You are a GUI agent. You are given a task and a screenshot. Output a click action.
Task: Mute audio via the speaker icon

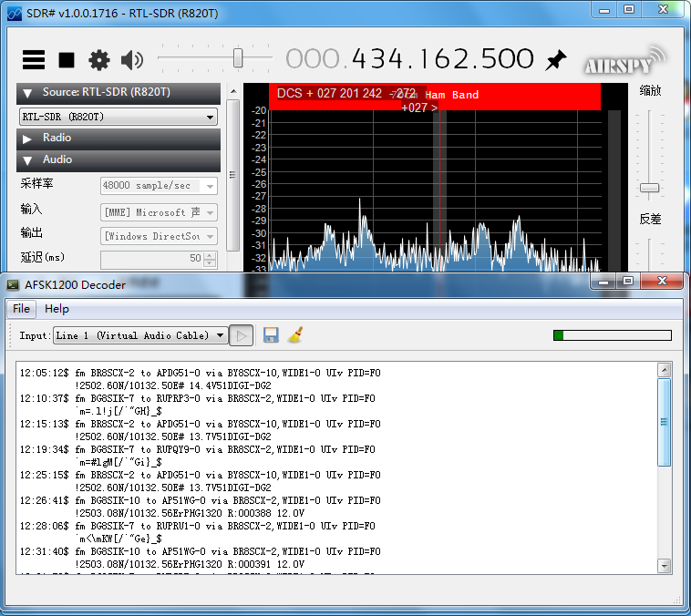point(132,60)
